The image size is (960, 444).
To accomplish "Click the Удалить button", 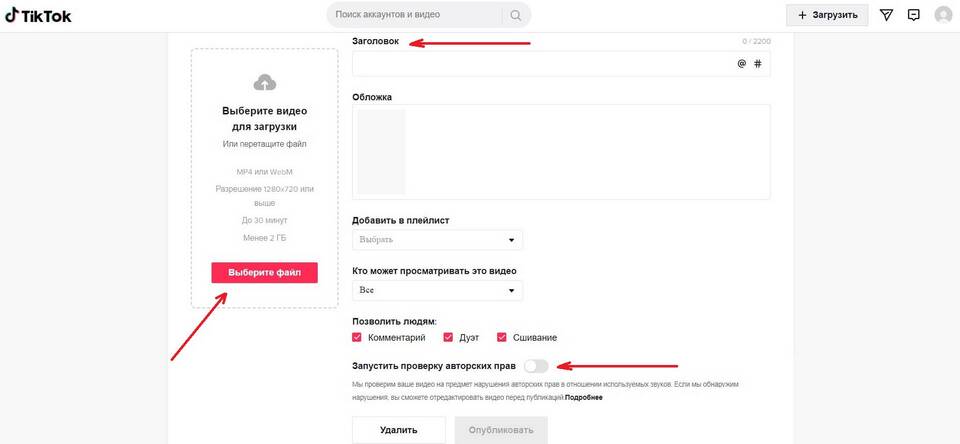I will [399, 430].
